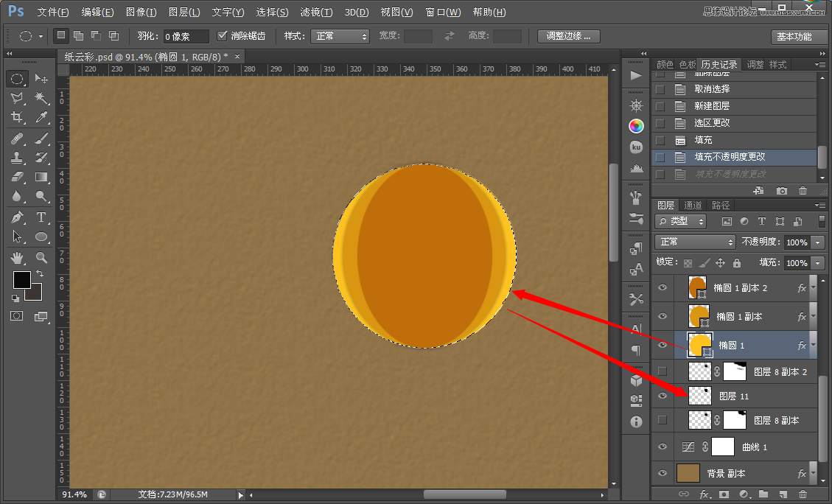Viewport: 832px width, 504px height.
Task: Hide the 背景 副本 layer
Action: coord(663,473)
